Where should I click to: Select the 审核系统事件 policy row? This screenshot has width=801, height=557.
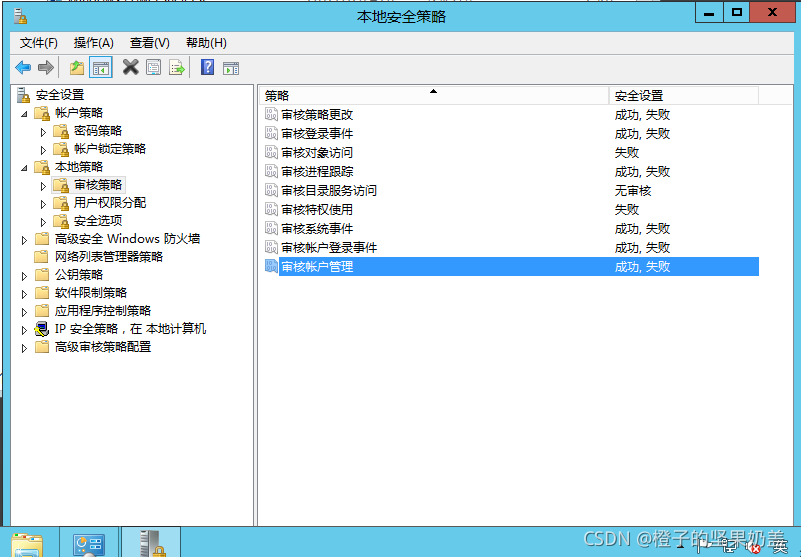pyautogui.click(x=509, y=228)
